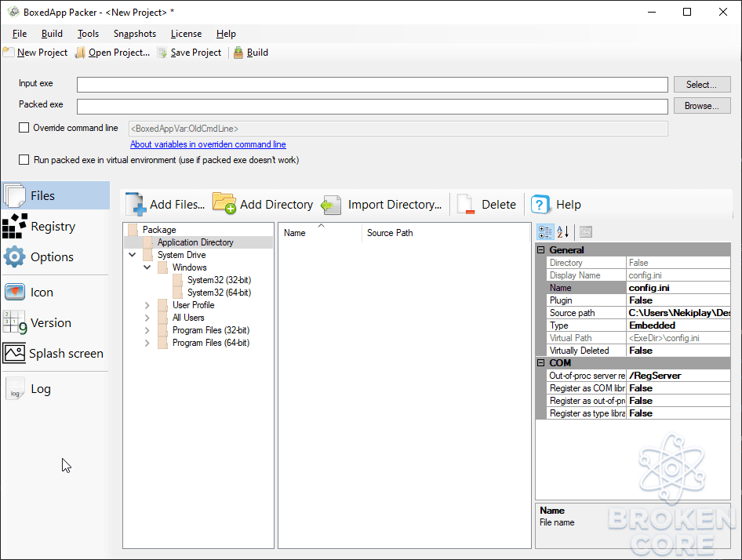Open the Build menu
The image size is (742, 560).
tap(52, 34)
